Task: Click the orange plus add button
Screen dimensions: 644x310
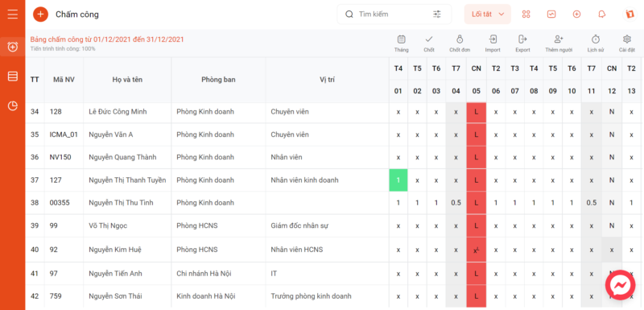Action: pos(40,14)
